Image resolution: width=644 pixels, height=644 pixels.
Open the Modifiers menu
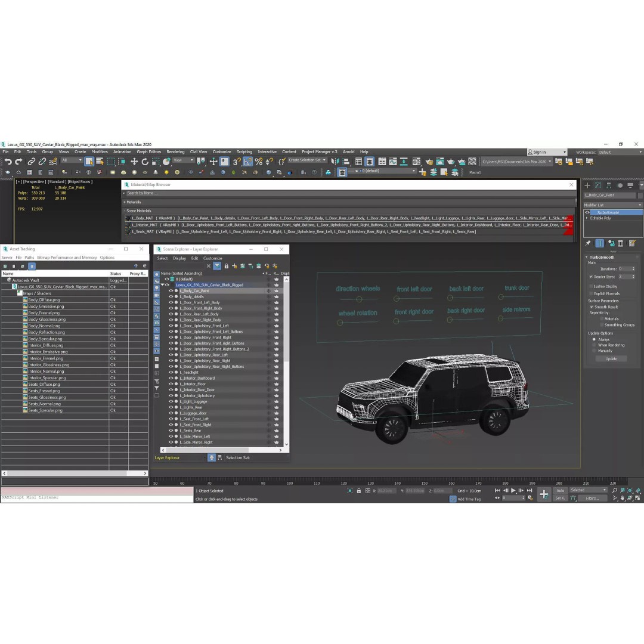point(100,152)
